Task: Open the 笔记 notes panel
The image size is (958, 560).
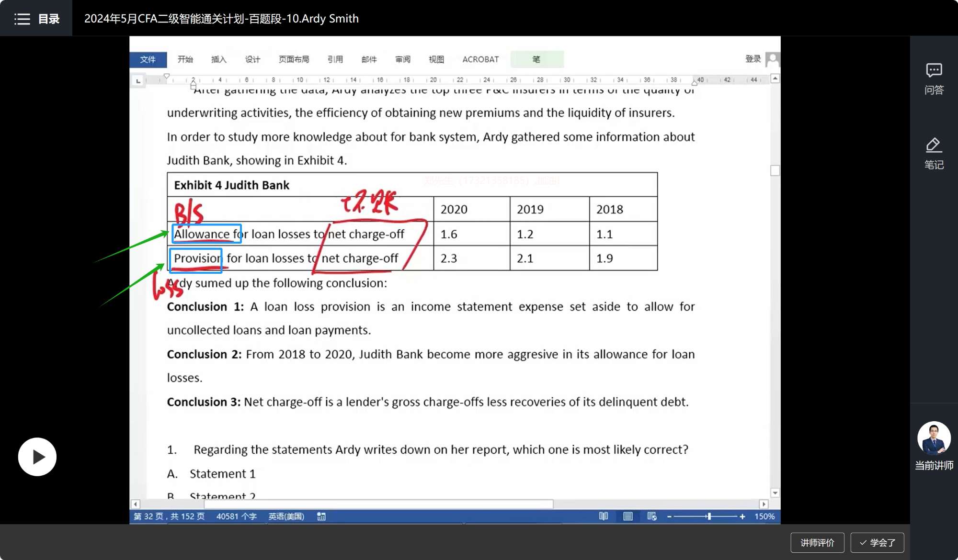Action: click(x=934, y=153)
